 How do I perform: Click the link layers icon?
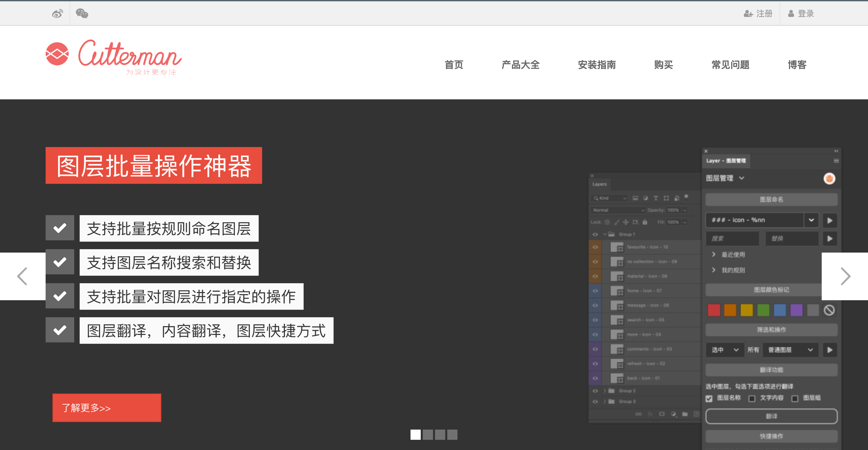639,414
